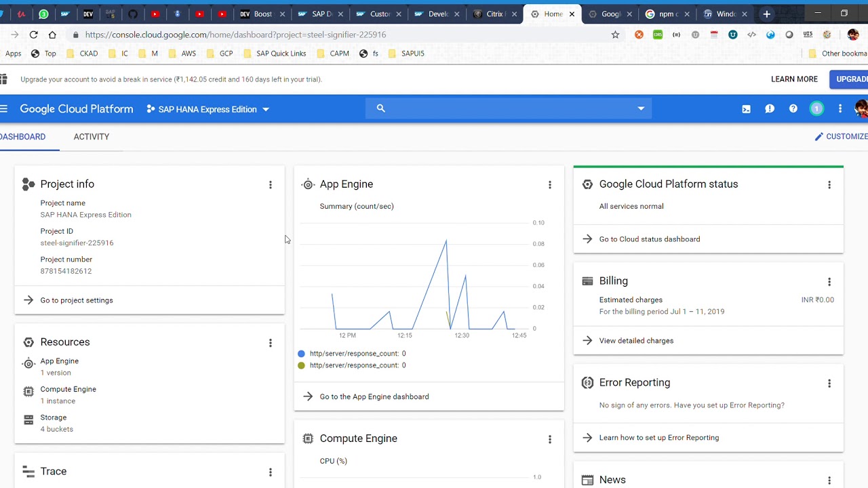Open App Engine card options menu
This screenshot has width=868, height=488.
(550, 184)
